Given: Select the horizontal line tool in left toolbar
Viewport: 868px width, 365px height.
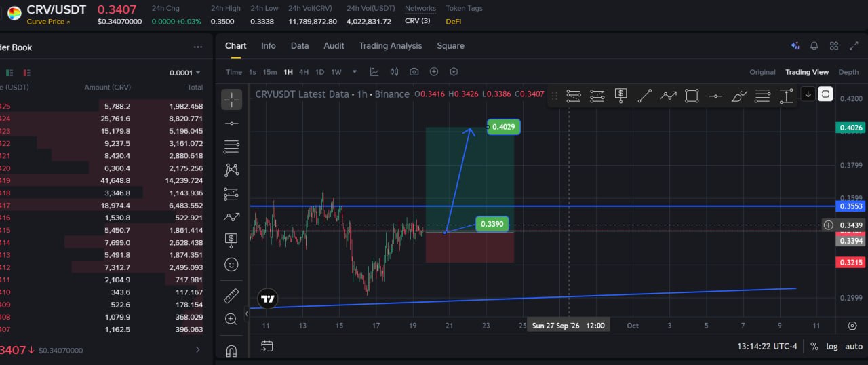Looking at the screenshot, I should point(232,123).
